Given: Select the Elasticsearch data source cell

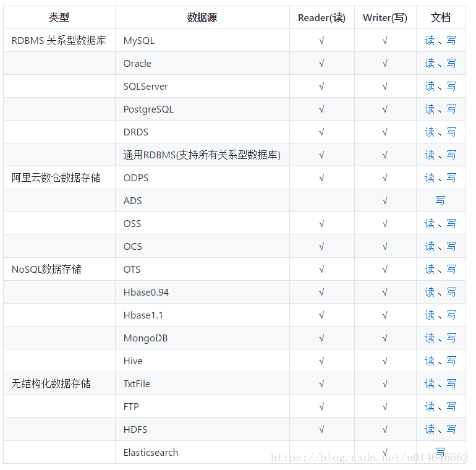Looking at the screenshot, I should [202, 452].
